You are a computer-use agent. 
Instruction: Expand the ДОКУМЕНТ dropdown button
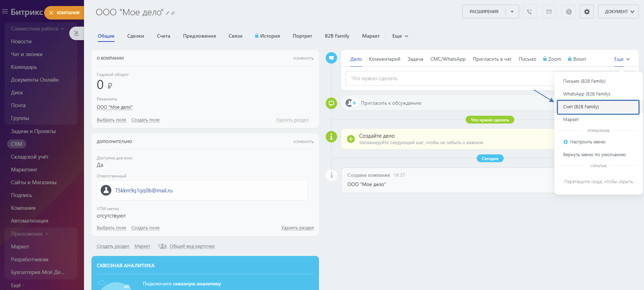618,12
